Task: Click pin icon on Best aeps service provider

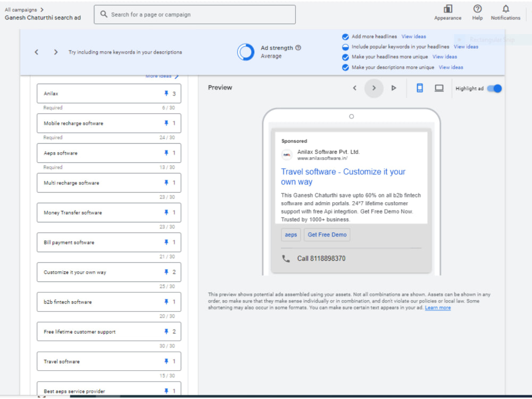Action: (x=166, y=391)
